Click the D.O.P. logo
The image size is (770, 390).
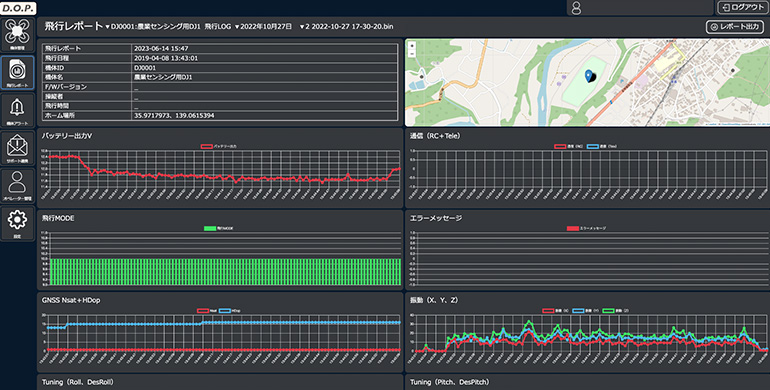[18, 8]
